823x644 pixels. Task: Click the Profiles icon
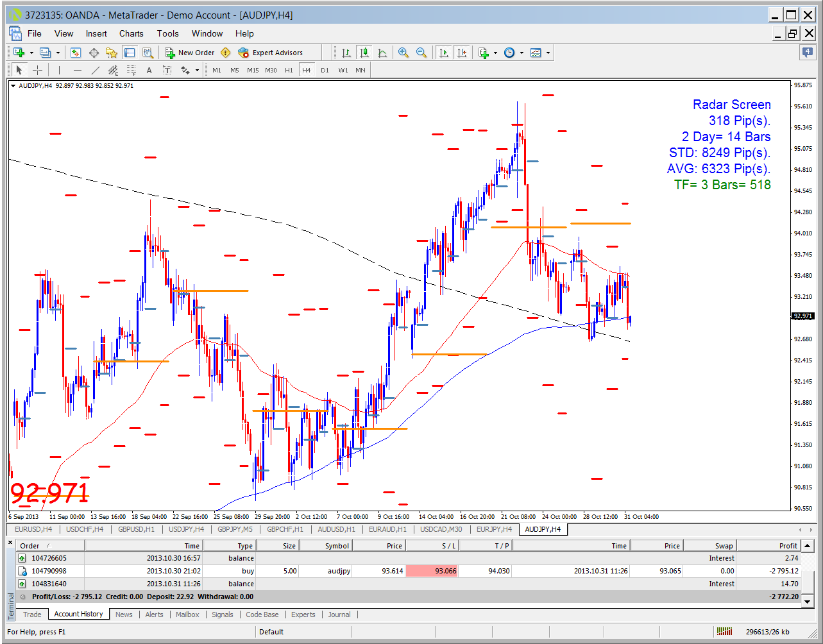coord(45,53)
